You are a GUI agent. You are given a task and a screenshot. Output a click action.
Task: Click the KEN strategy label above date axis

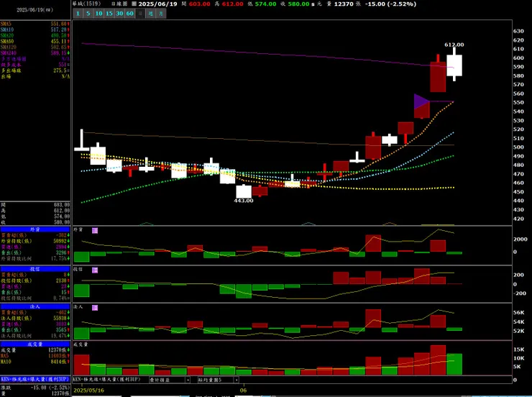[x=107, y=380]
